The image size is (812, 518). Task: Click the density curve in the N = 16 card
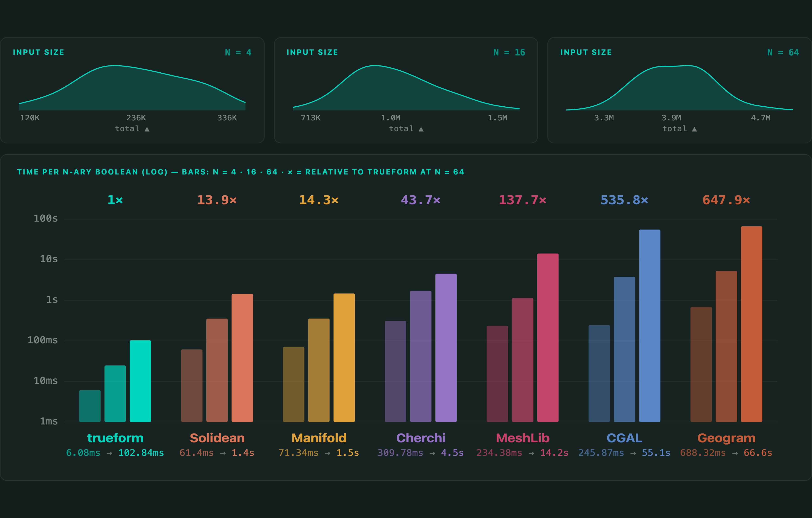[x=406, y=88]
